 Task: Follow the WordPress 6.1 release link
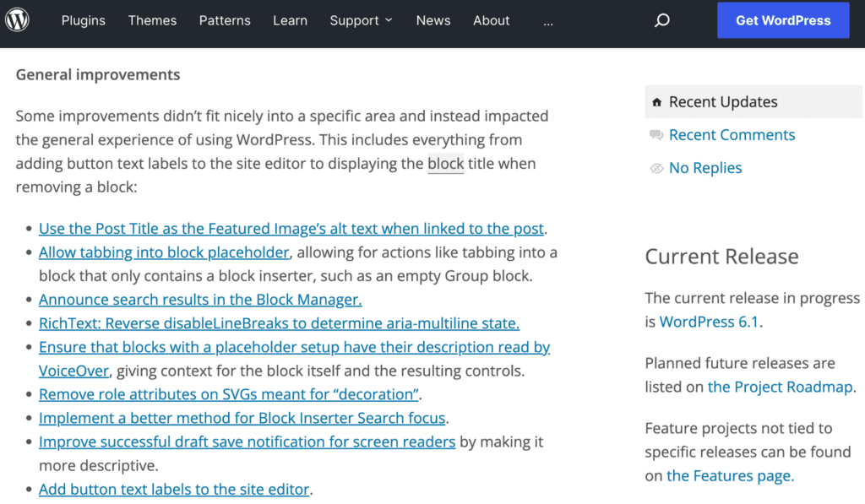point(709,322)
